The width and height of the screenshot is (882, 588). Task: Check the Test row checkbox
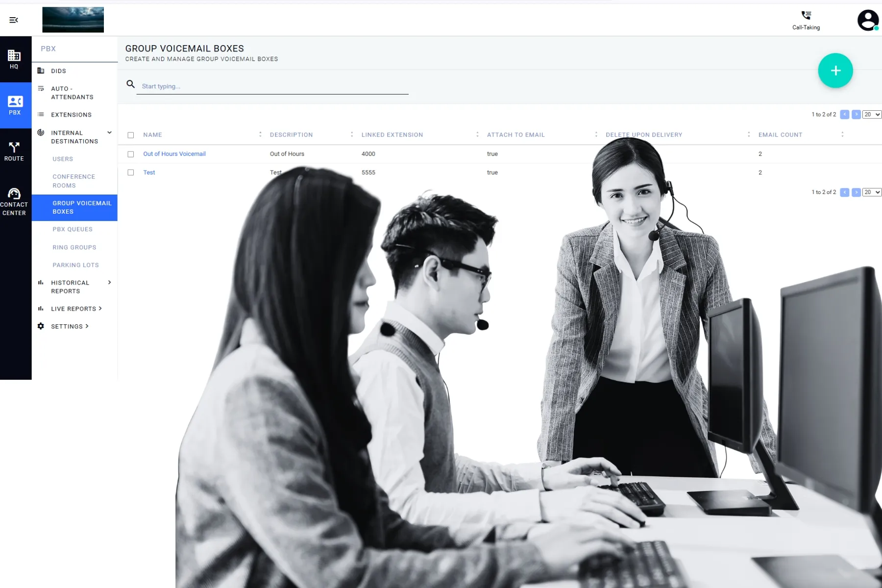130,172
